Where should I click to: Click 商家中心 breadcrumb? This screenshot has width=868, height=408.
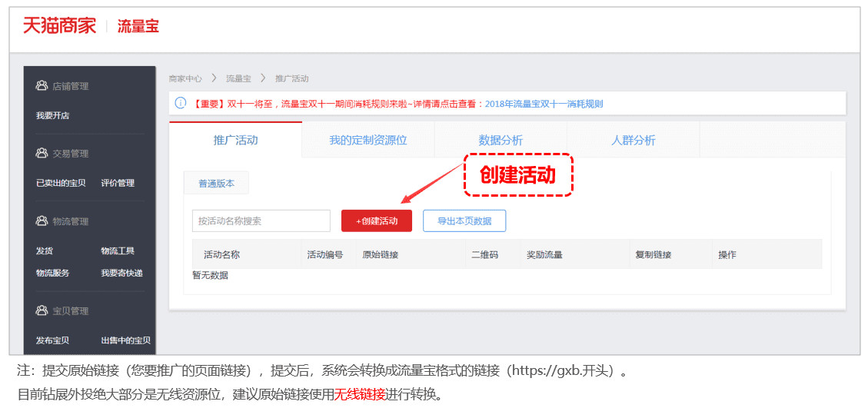(185, 78)
